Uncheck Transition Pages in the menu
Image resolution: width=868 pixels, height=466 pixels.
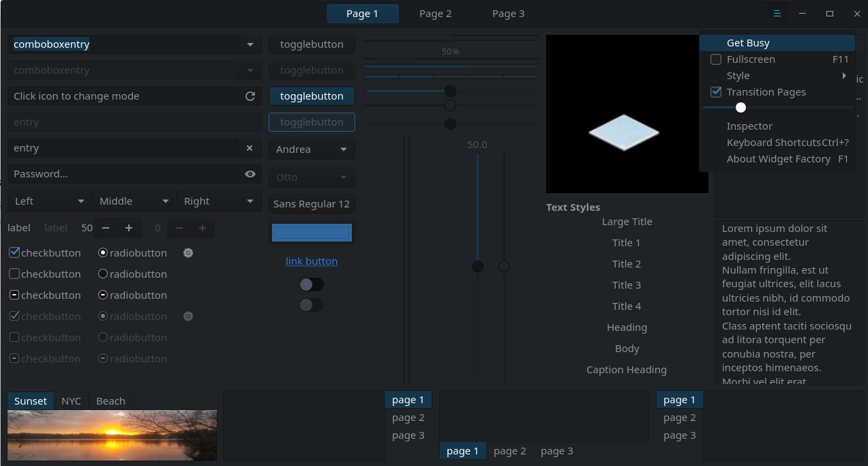pos(716,92)
